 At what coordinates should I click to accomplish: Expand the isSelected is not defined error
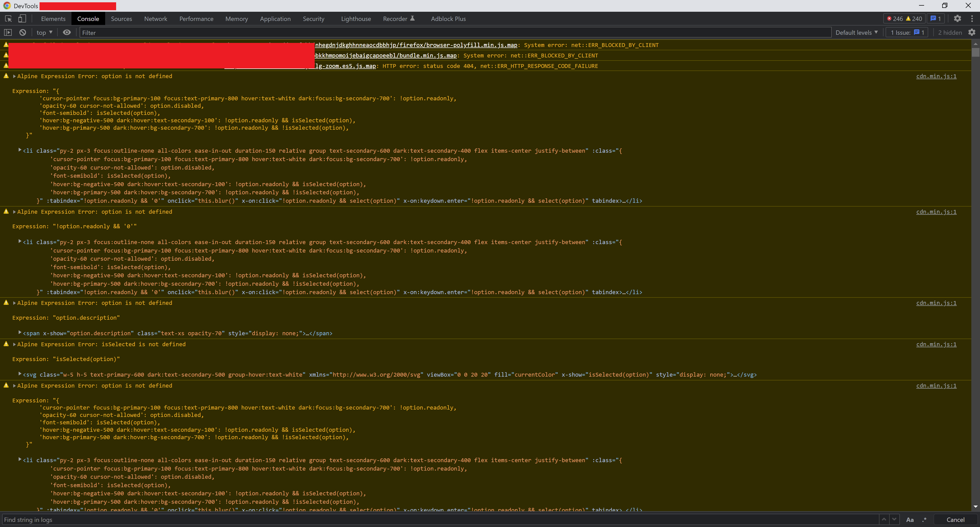pyautogui.click(x=15, y=344)
